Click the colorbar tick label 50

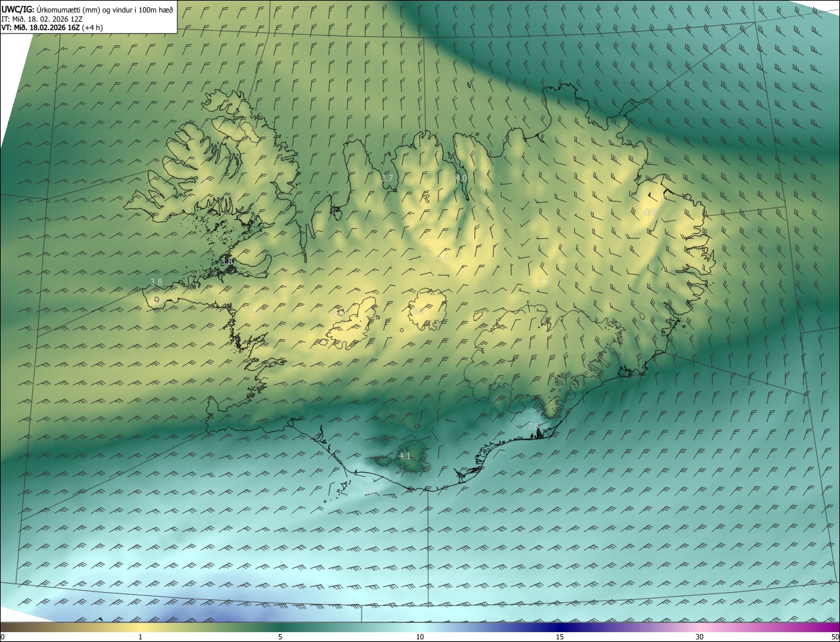[x=835, y=637]
